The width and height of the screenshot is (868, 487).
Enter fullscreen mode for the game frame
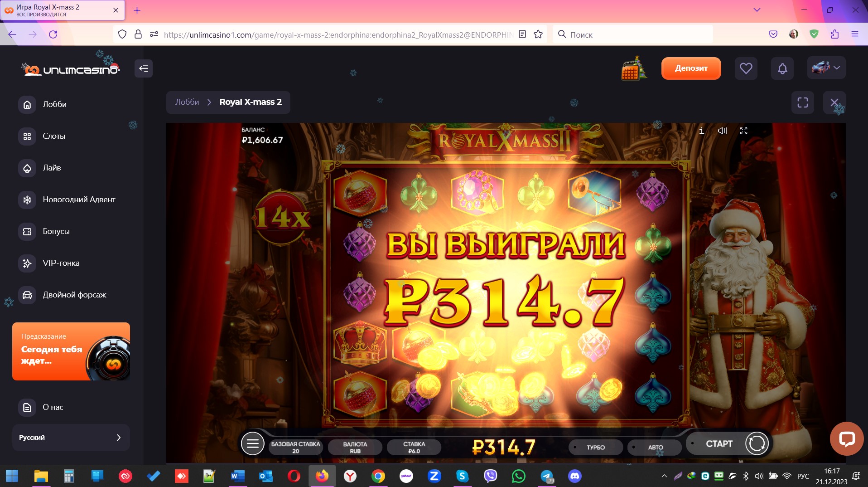[x=802, y=102]
